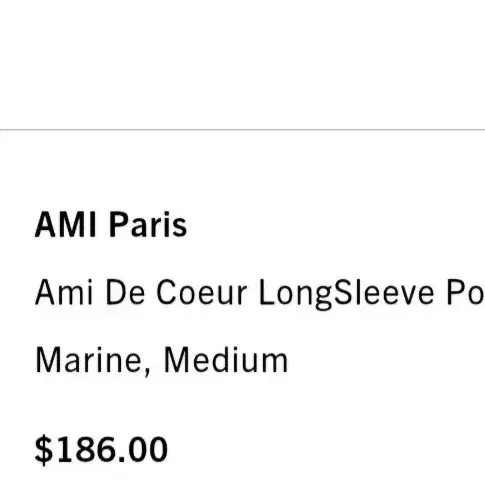Click the horizontal divider line above the item
This screenshot has width=485, height=485.
pyautogui.click(x=242, y=129)
